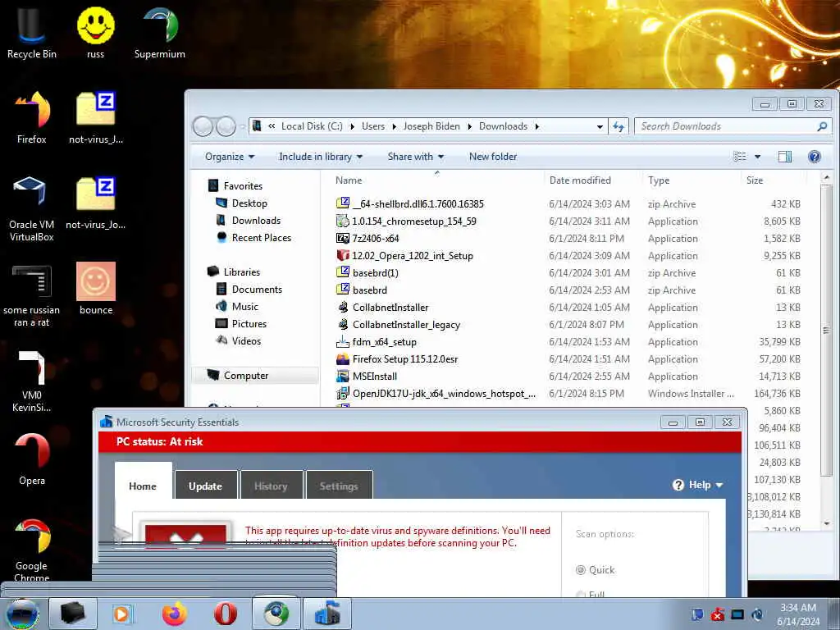Screen dimensions: 840x630
Task: Click the refresh button next to address bar
Action: [619, 126]
